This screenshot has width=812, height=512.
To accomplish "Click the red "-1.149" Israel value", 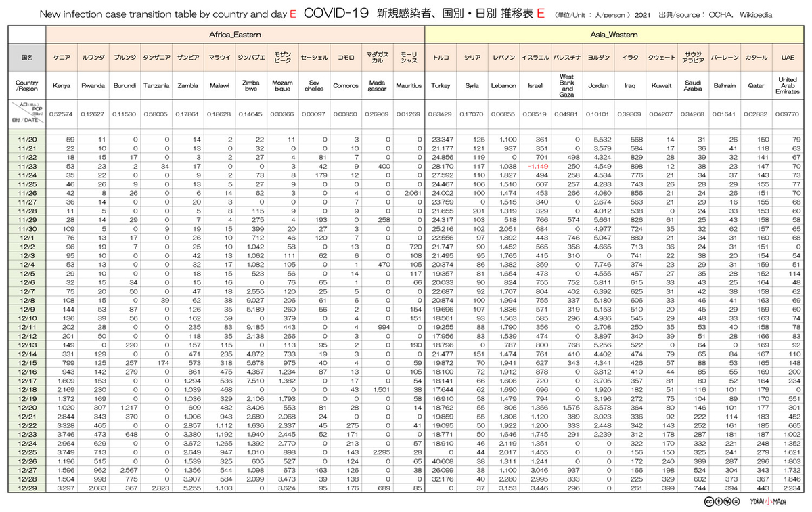I will [538, 166].
